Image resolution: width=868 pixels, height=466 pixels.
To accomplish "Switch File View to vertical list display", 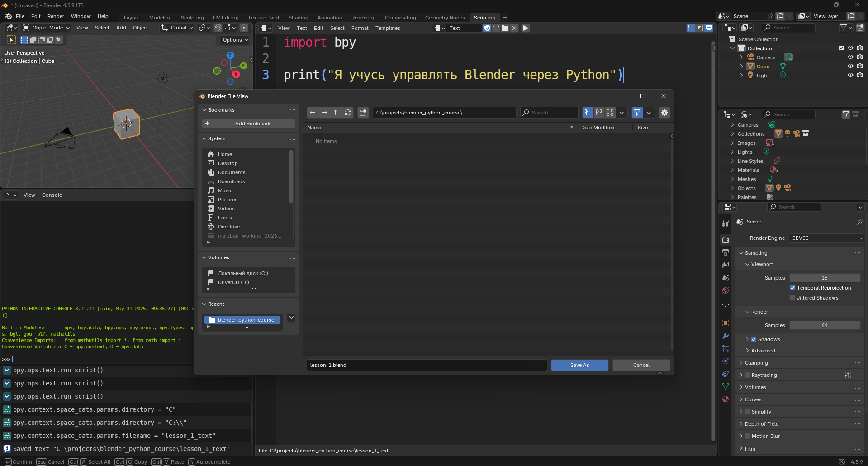I will [588, 113].
